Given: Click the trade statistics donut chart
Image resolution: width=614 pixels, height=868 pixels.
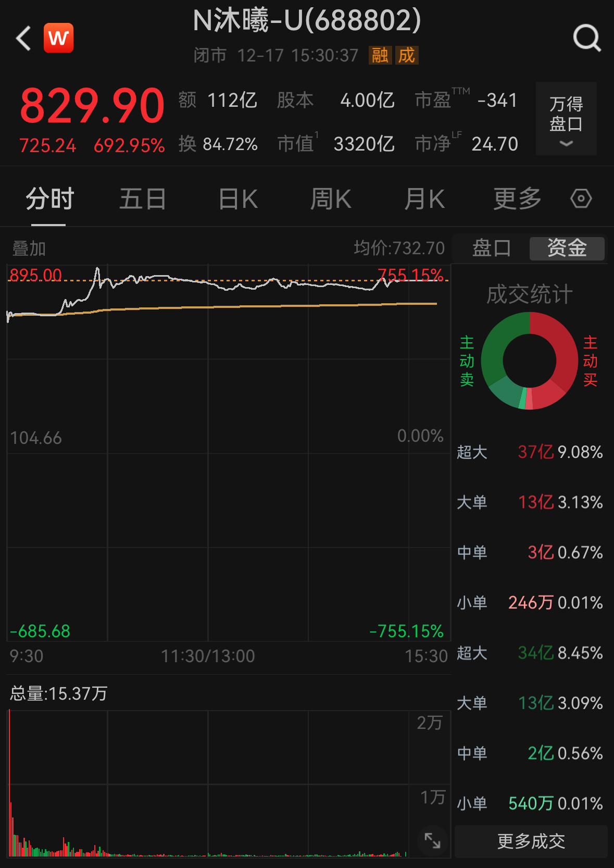Looking at the screenshot, I should 530,361.
